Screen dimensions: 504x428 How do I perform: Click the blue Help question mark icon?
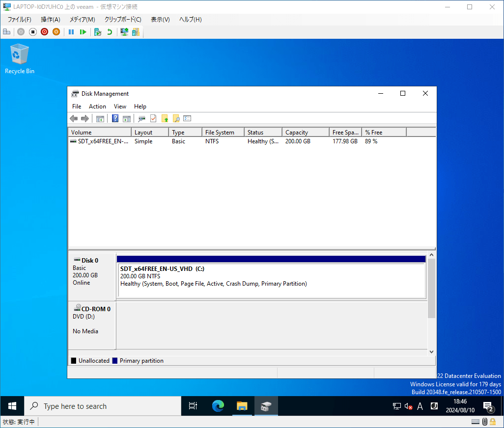tap(115, 118)
